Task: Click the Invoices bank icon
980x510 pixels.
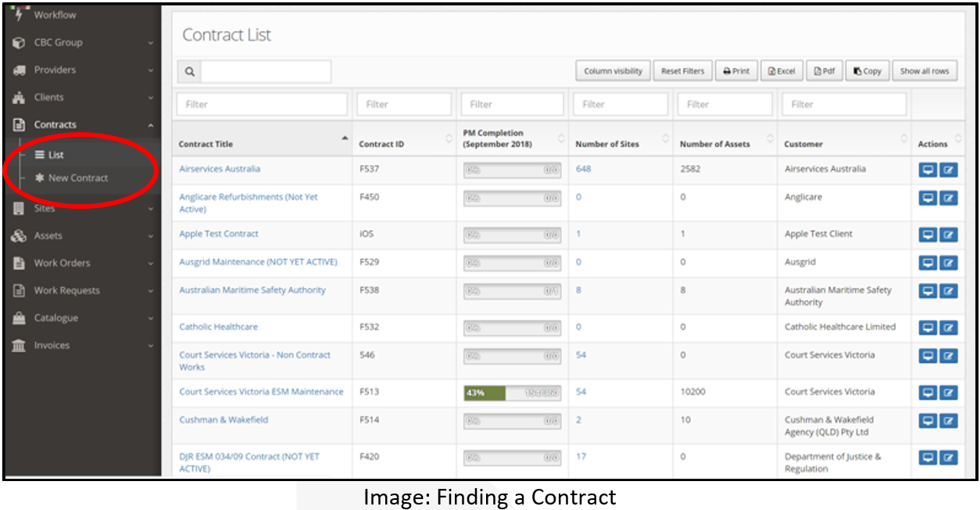Action: tap(19, 345)
